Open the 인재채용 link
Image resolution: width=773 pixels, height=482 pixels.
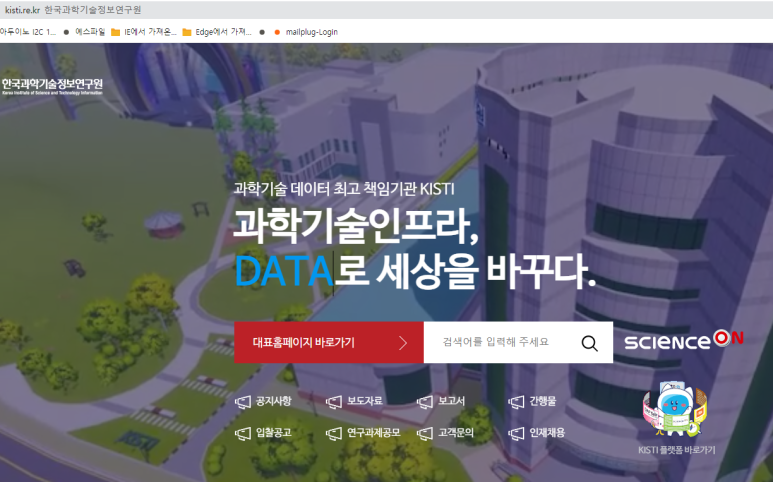click(x=547, y=433)
